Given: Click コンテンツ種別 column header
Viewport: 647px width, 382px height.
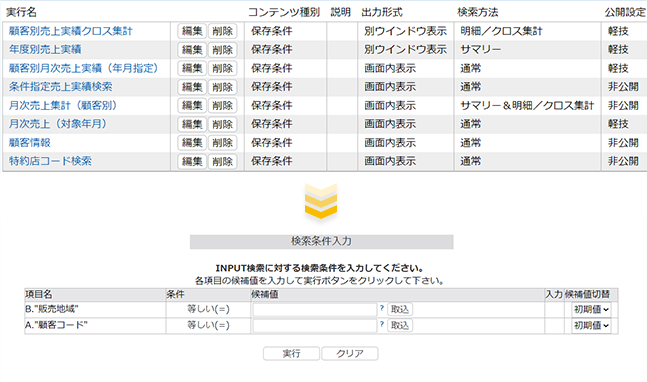Looking at the screenshot, I should point(284,12).
